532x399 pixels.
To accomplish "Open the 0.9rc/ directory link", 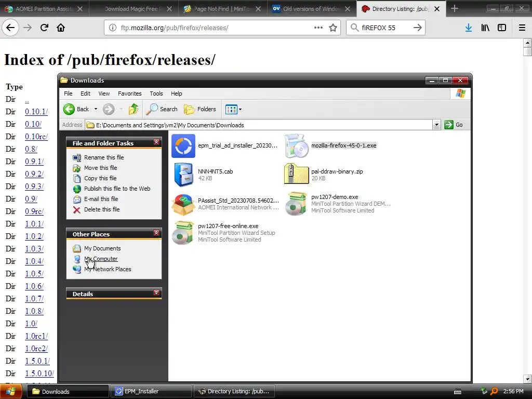I will tap(34, 211).
